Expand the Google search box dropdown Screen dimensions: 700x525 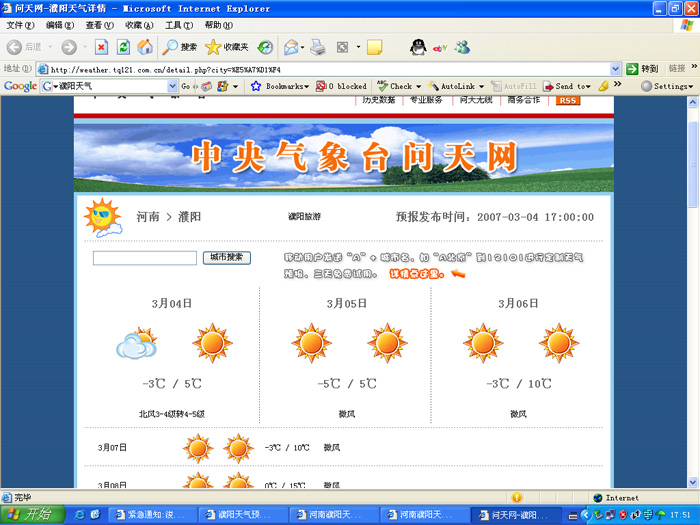172,86
